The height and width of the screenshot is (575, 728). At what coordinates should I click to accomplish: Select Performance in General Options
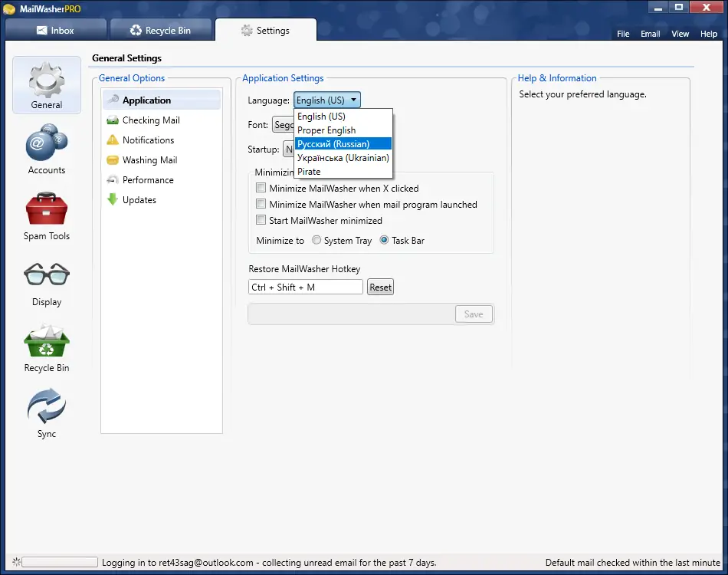click(162, 179)
